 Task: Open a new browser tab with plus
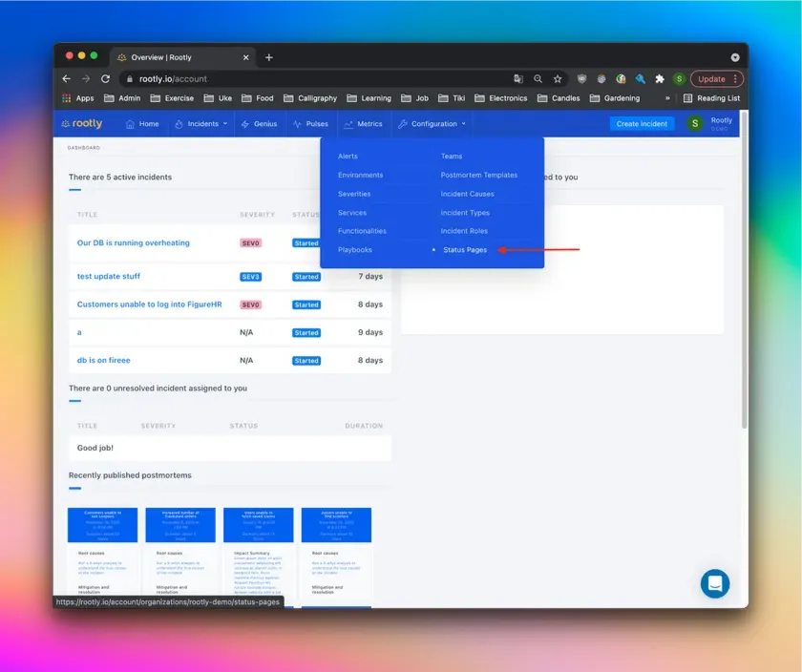269,57
